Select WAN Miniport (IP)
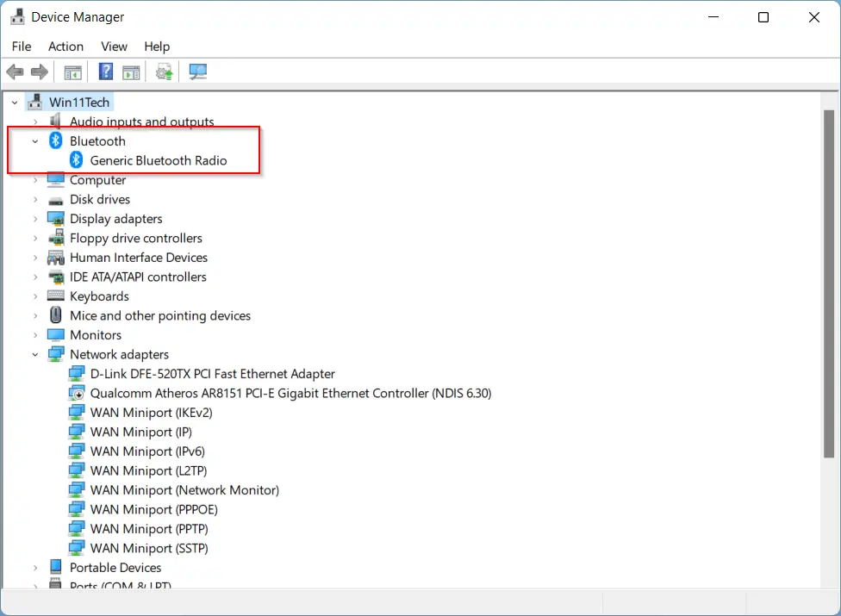Screen dimensions: 841x616 (141, 432)
